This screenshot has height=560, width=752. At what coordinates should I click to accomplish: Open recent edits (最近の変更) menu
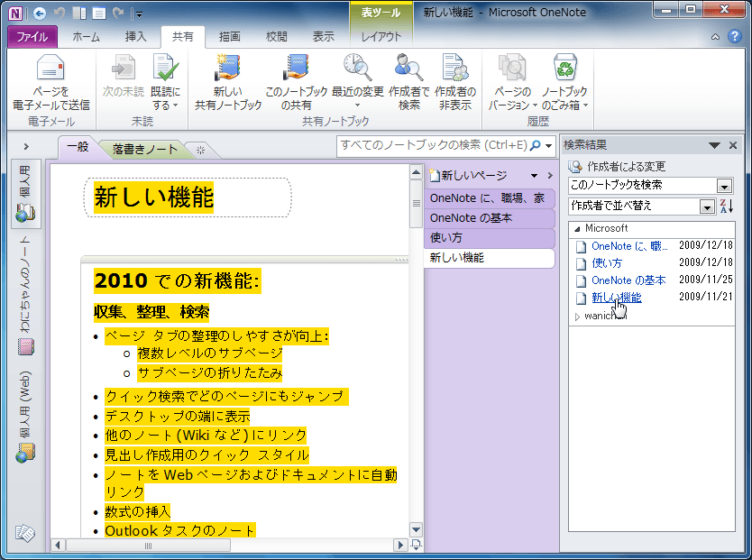pyautogui.click(x=358, y=81)
